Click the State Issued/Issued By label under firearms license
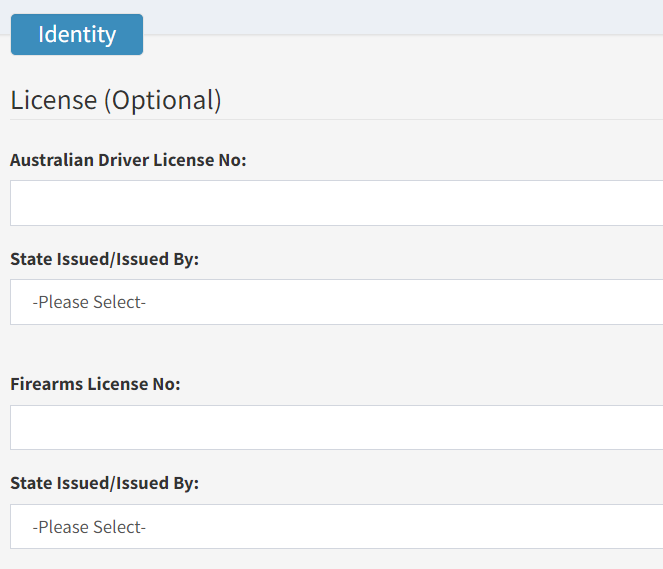This screenshot has width=663, height=569. (x=104, y=483)
